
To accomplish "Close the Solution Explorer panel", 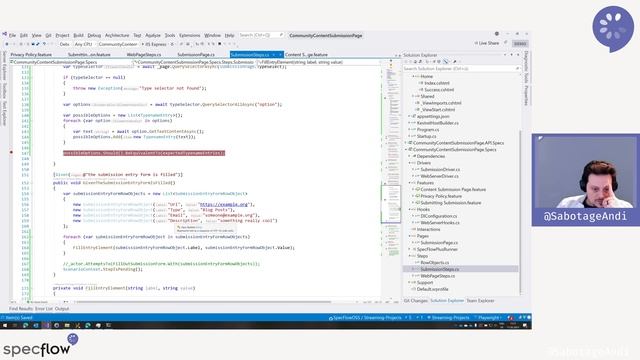I will pyautogui.click(x=518, y=55).
